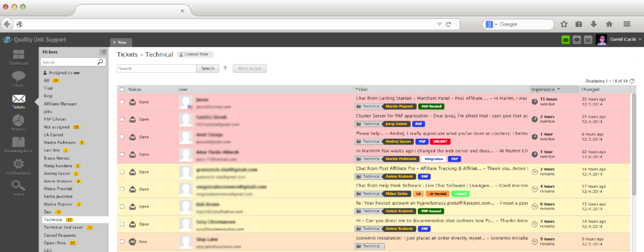Click the Mass action button
644x252 pixels.
coord(250,68)
